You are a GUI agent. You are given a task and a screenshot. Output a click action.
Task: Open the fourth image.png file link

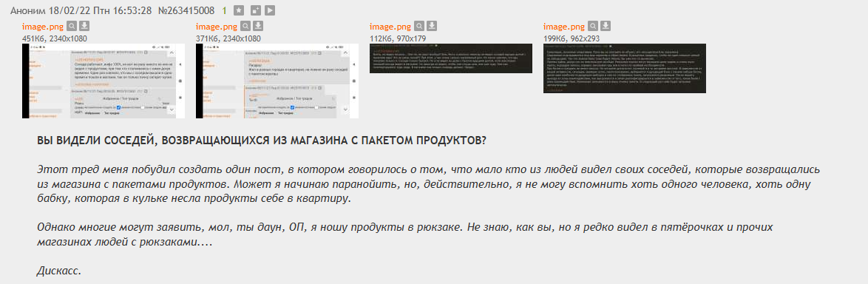click(564, 27)
